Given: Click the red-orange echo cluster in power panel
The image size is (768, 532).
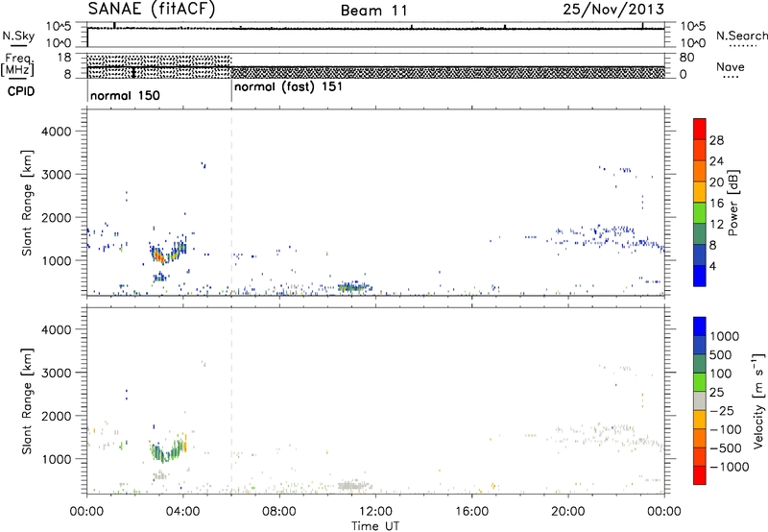Looking at the screenshot, I should pos(157,255).
